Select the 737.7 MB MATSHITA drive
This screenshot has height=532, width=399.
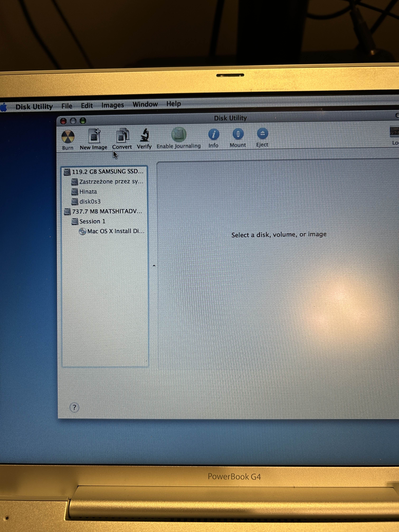tap(106, 211)
